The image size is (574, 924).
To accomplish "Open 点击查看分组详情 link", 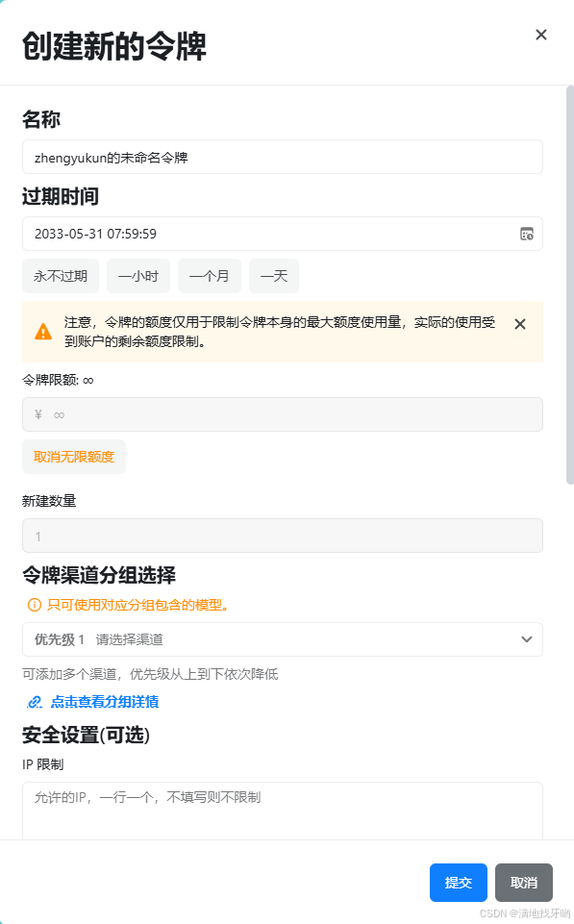I will tap(105, 702).
